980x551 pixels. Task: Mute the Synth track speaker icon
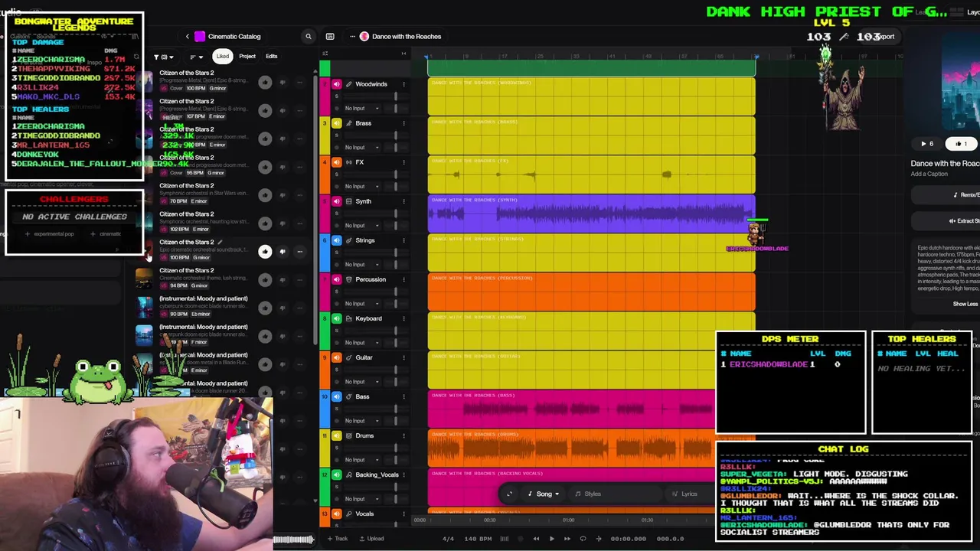336,201
